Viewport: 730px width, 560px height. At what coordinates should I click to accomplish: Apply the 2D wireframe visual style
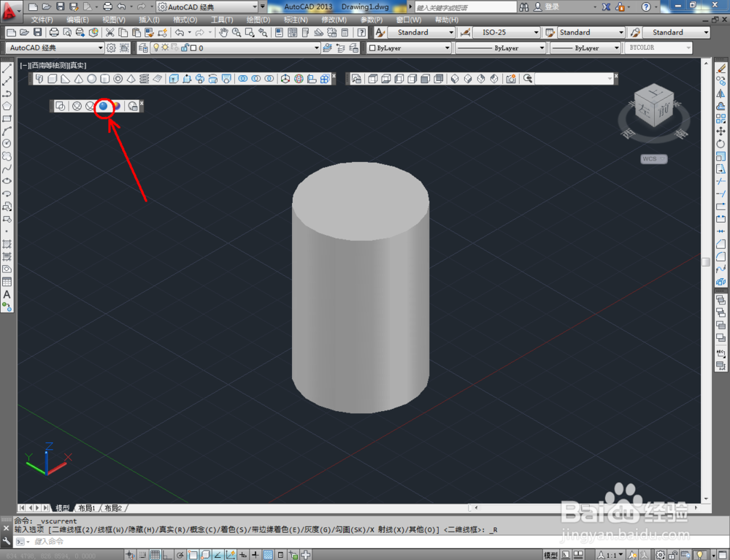(60, 106)
